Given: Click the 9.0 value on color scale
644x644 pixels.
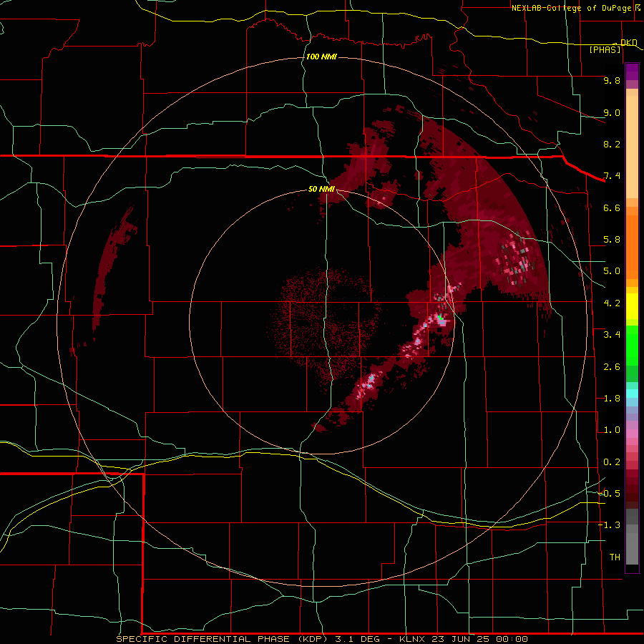Looking at the screenshot, I should (612, 112).
